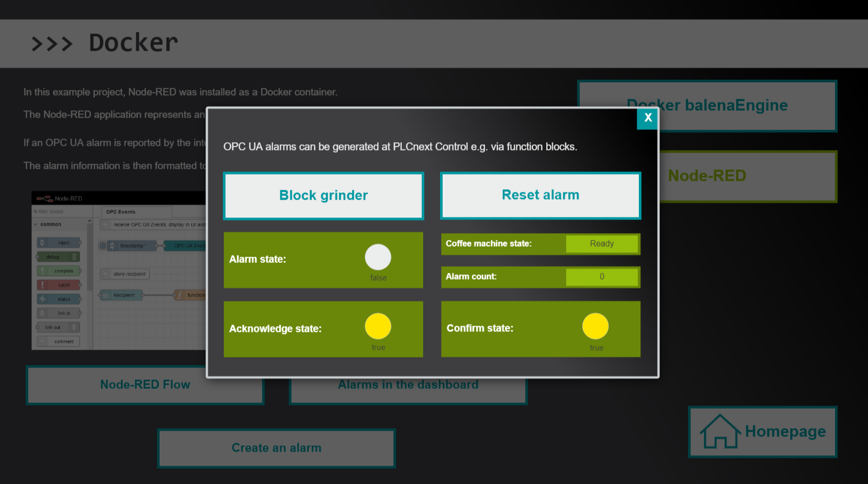Screen dimensions: 868x484
Task: Click the Recipient node in the flow
Action: [x=121, y=295]
